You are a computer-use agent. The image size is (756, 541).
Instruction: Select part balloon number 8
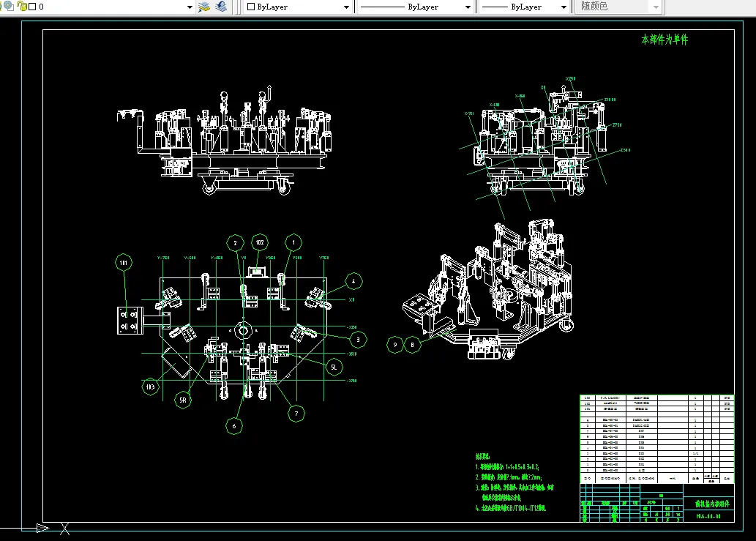pyautogui.click(x=412, y=345)
